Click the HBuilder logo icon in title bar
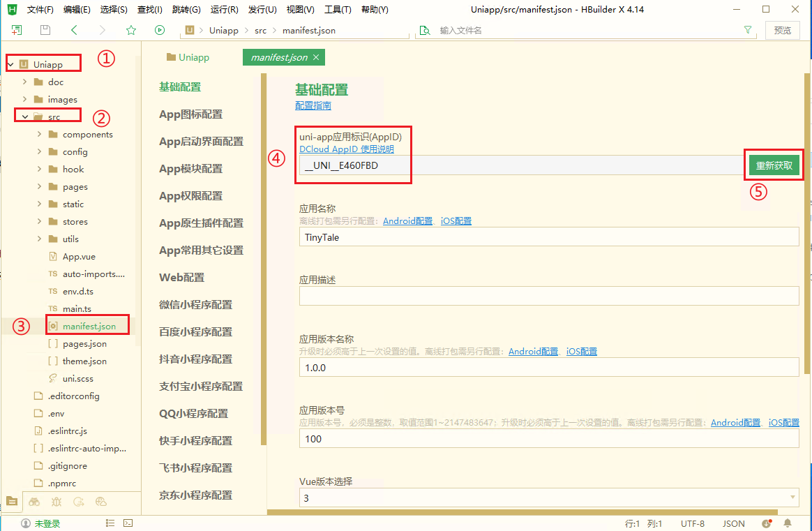The image size is (812, 531). tap(12, 9)
